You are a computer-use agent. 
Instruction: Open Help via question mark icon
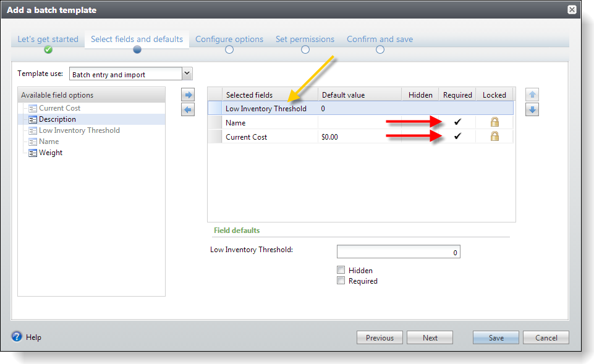[17, 337]
